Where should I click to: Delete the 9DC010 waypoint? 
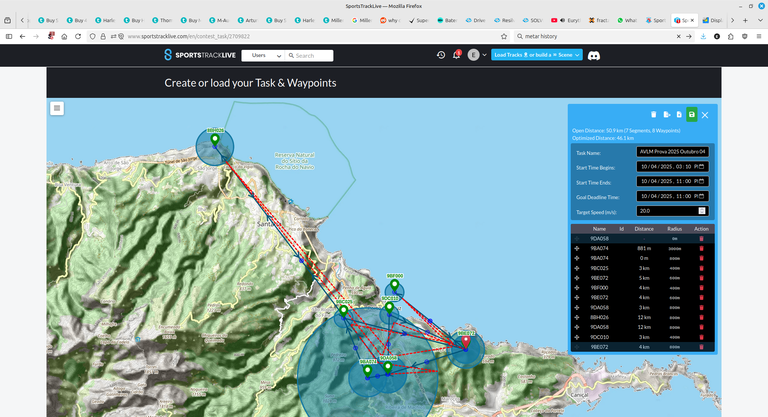(701, 336)
